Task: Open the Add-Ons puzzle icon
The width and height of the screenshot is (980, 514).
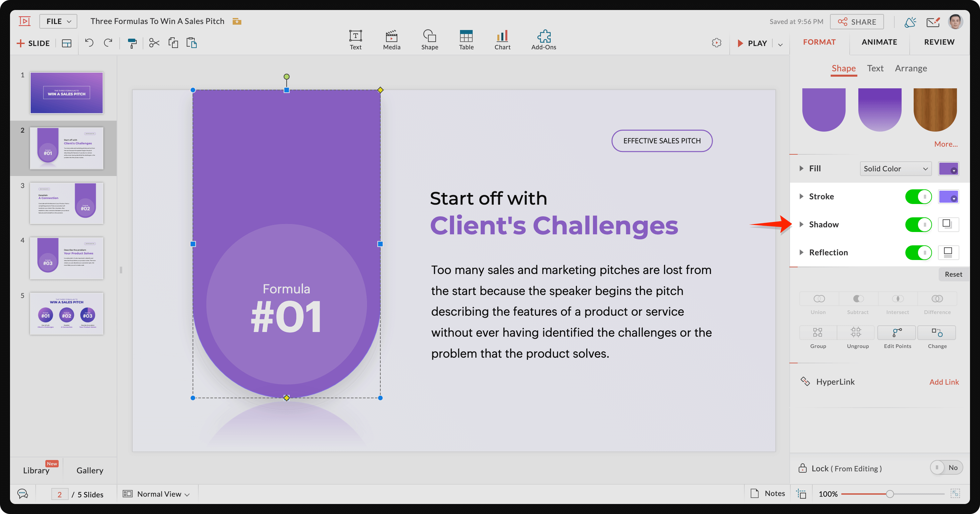Action: 544,40
